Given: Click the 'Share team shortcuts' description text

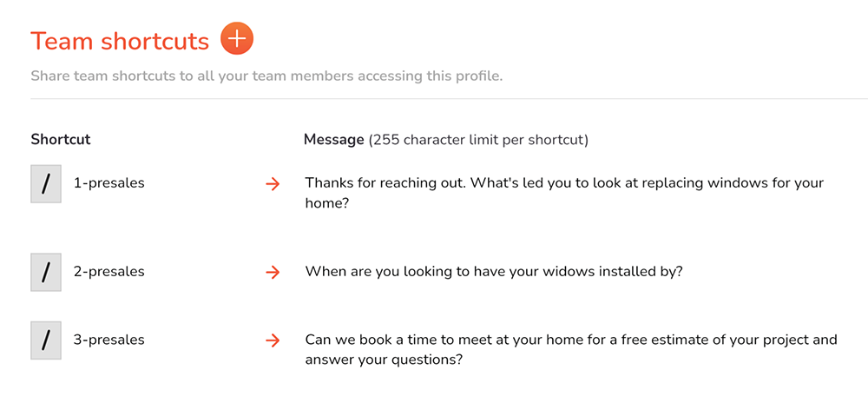Looking at the screenshot, I should coord(266,76).
